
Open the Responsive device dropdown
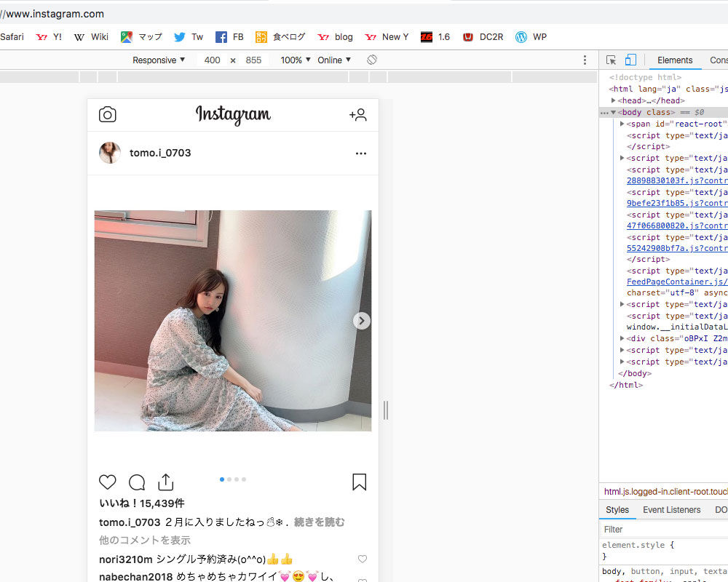tap(159, 60)
